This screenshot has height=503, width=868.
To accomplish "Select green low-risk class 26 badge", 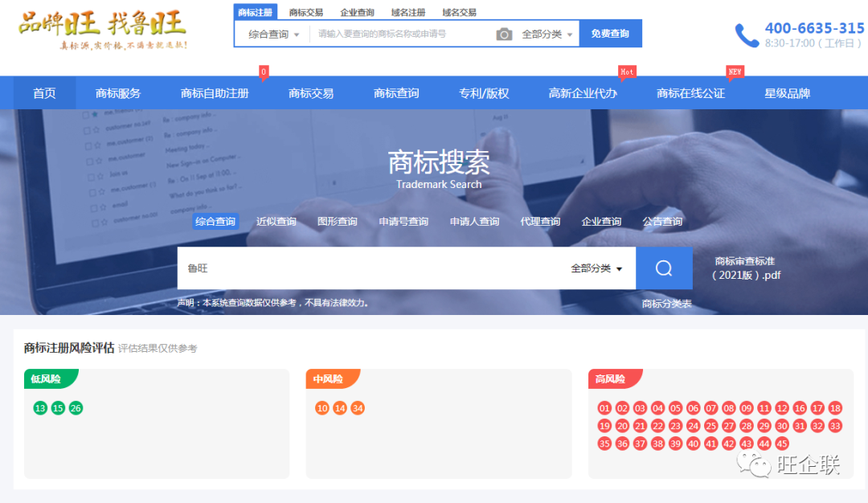I will pos(76,408).
